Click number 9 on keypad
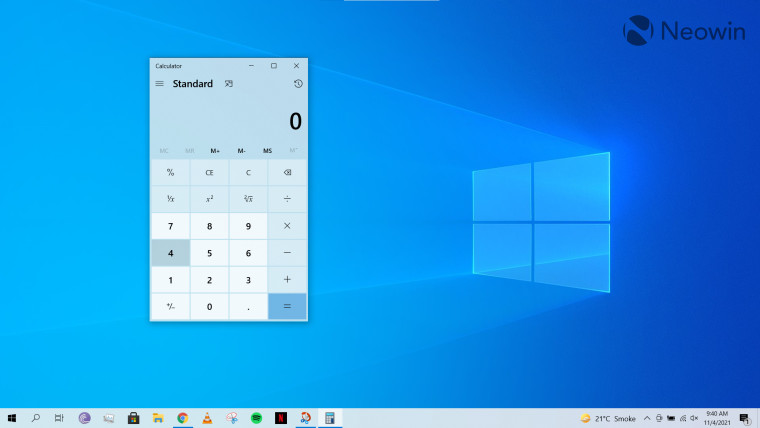This screenshot has width=760, height=428. (248, 226)
